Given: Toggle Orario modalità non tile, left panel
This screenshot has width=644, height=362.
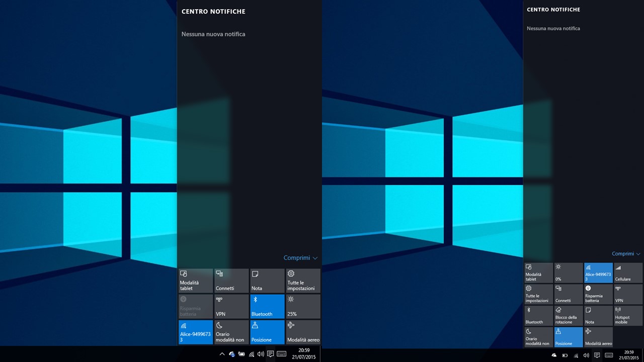Looking at the screenshot, I should [231, 332].
